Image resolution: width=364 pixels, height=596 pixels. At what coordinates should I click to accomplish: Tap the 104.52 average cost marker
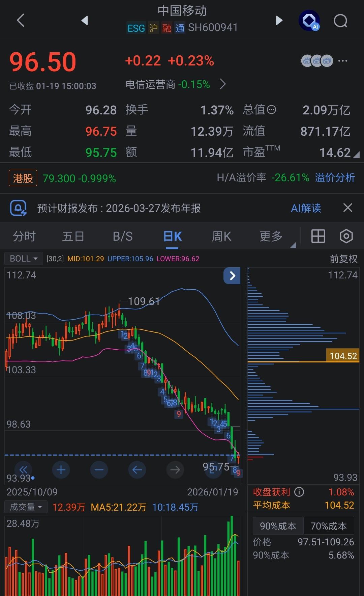tap(343, 355)
